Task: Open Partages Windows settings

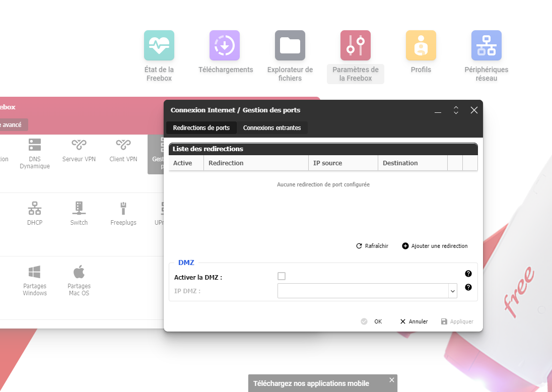Action: point(34,280)
